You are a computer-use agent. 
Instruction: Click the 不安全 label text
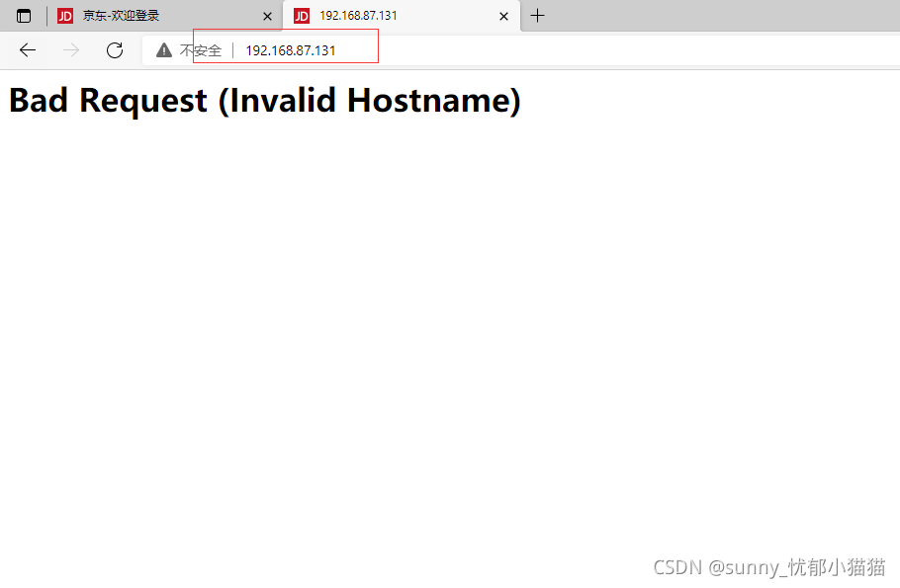pyautogui.click(x=201, y=50)
